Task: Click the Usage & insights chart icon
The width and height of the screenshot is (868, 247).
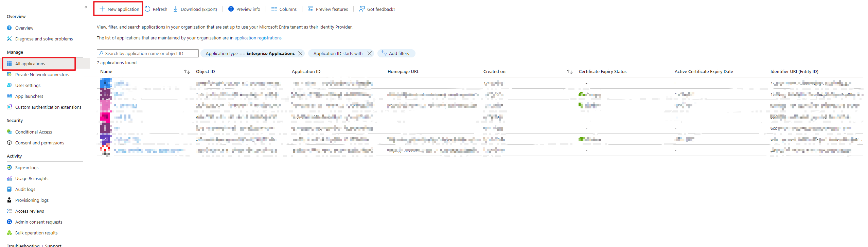Action: point(10,178)
